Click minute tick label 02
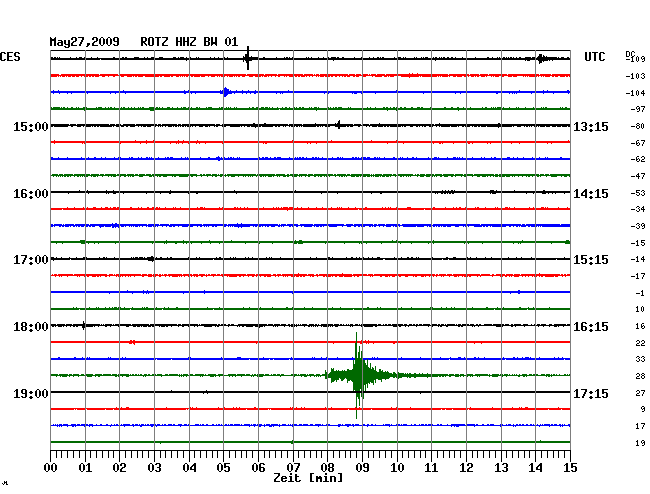 pos(119,468)
